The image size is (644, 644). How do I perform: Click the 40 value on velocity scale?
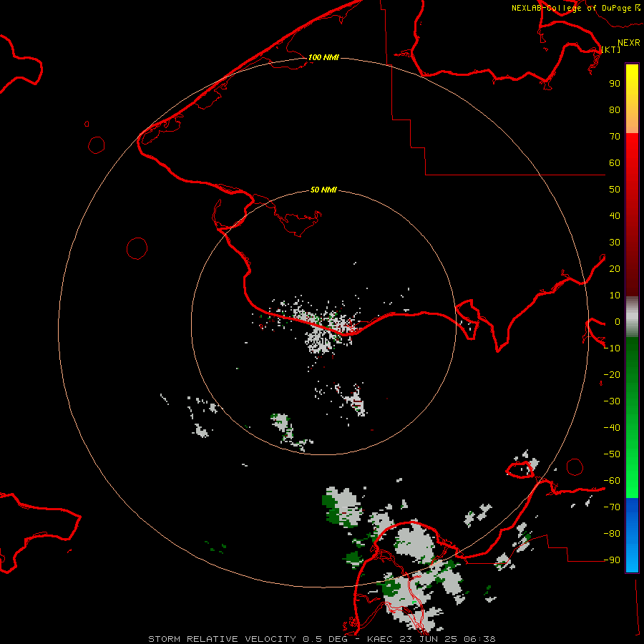tap(615, 216)
